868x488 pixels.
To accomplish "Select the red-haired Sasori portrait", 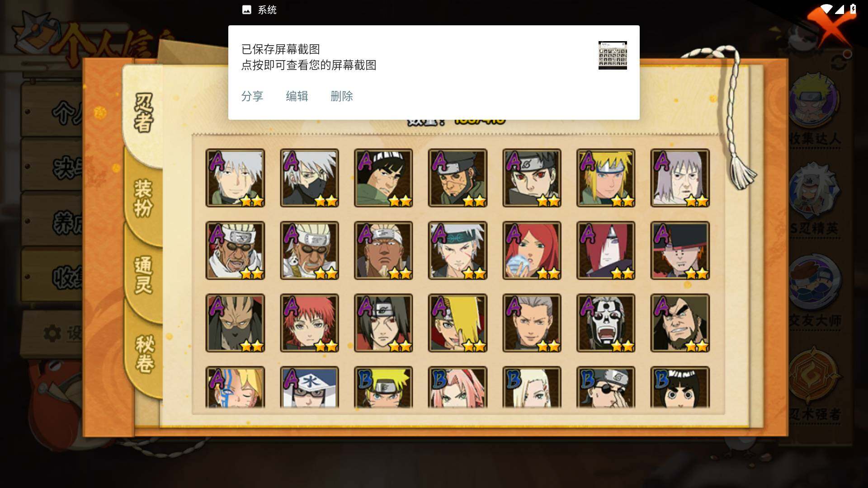I will [309, 323].
